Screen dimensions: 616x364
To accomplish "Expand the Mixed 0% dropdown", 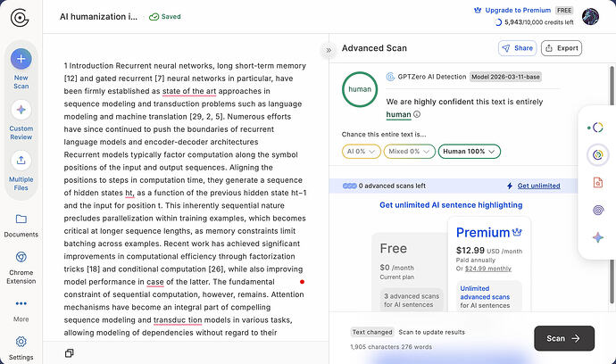I will click(410, 151).
